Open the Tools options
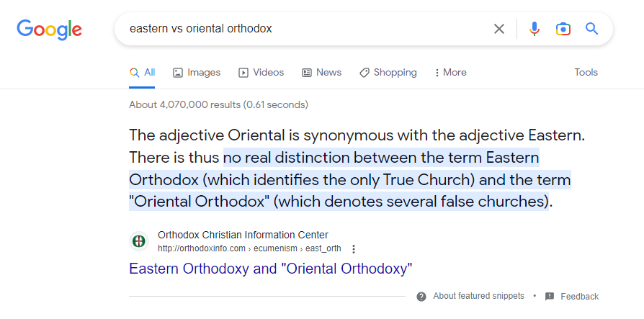The width and height of the screenshot is (644, 319). coord(586,72)
